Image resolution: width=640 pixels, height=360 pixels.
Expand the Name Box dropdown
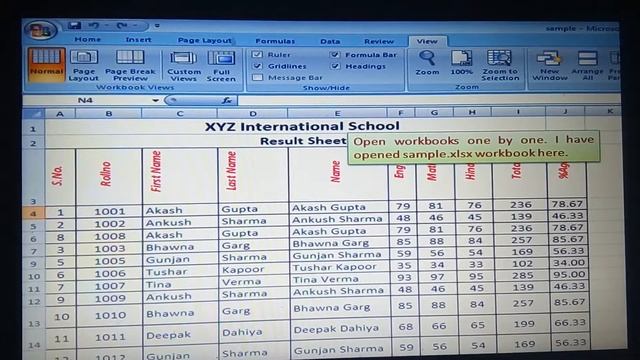tap(155, 100)
